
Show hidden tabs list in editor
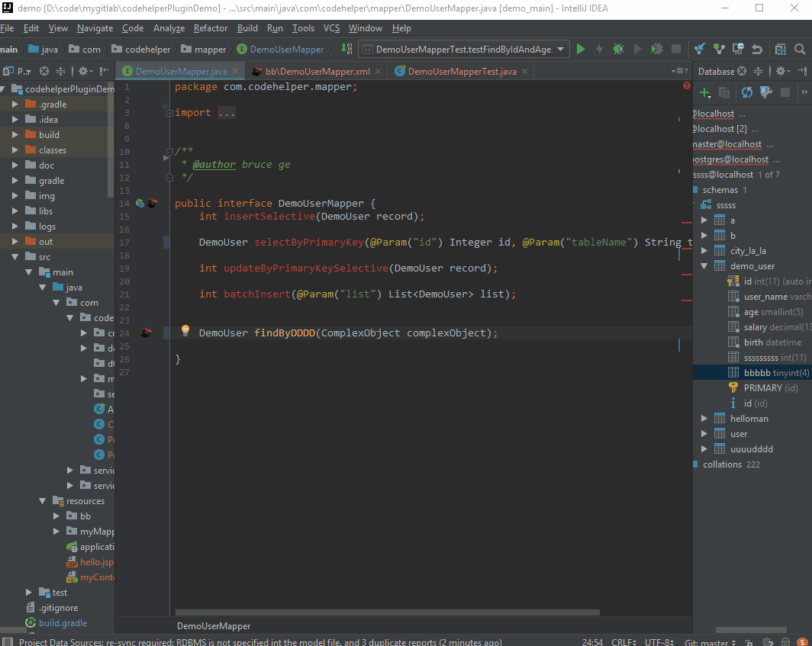coord(679,71)
